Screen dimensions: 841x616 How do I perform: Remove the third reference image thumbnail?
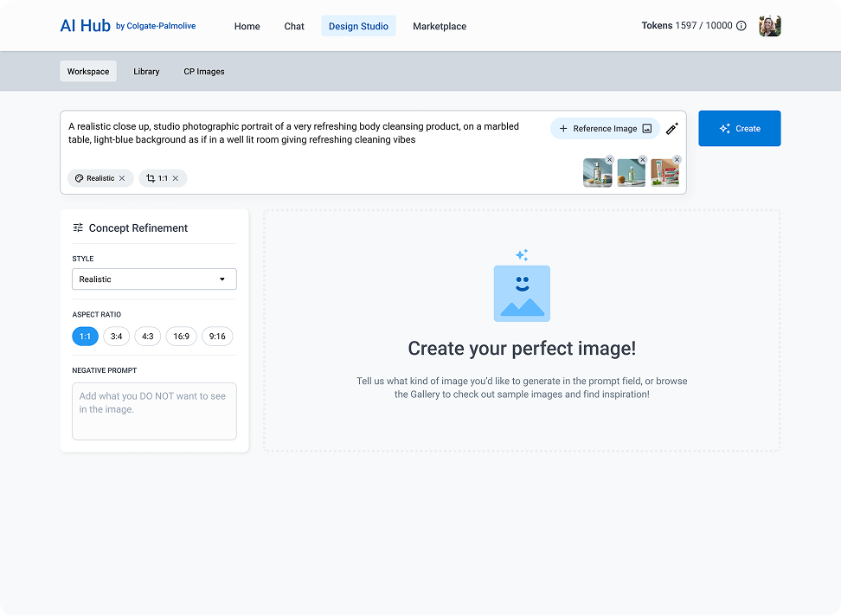[x=677, y=160]
